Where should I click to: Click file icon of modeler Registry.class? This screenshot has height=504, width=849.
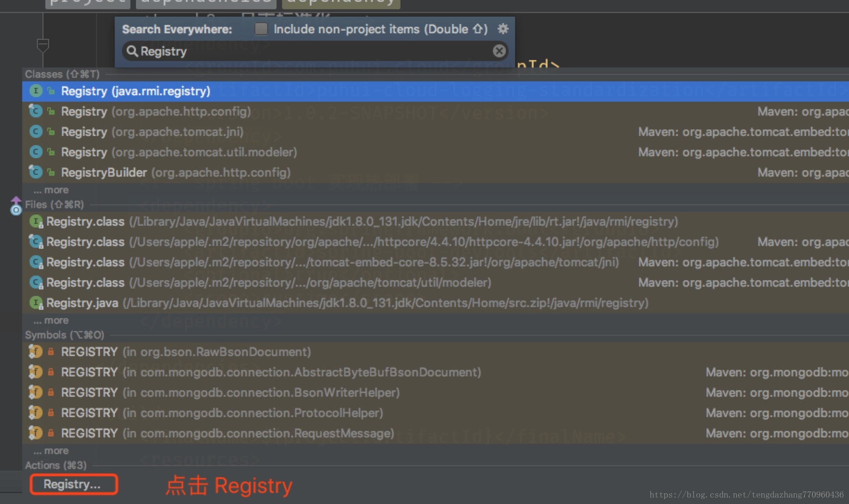click(37, 283)
